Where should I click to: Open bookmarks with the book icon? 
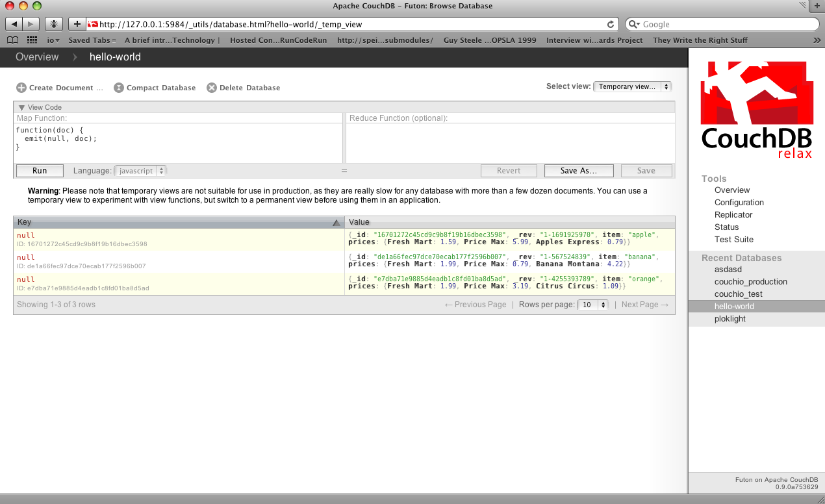[x=12, y=40]
